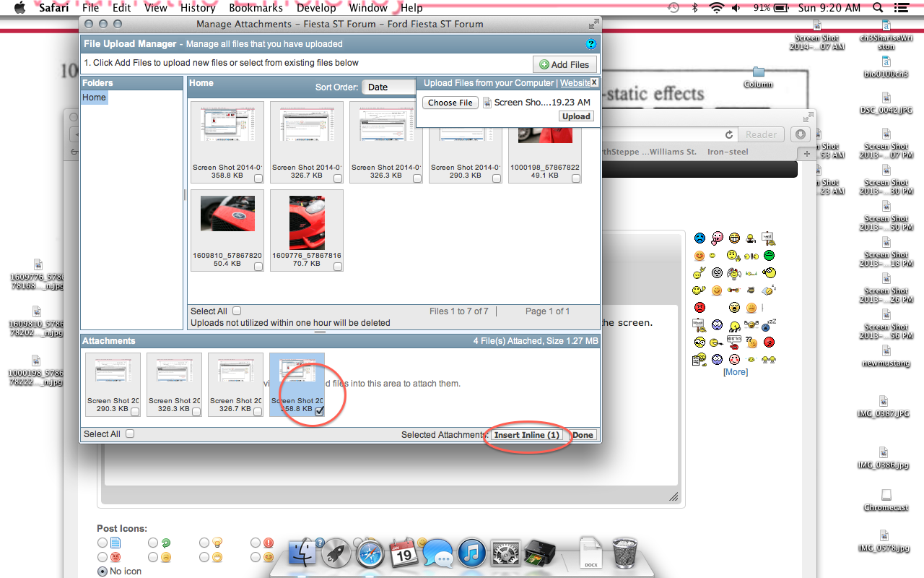
Task: Open the Sort Order Date dropdown
Action: coord(388,87)
